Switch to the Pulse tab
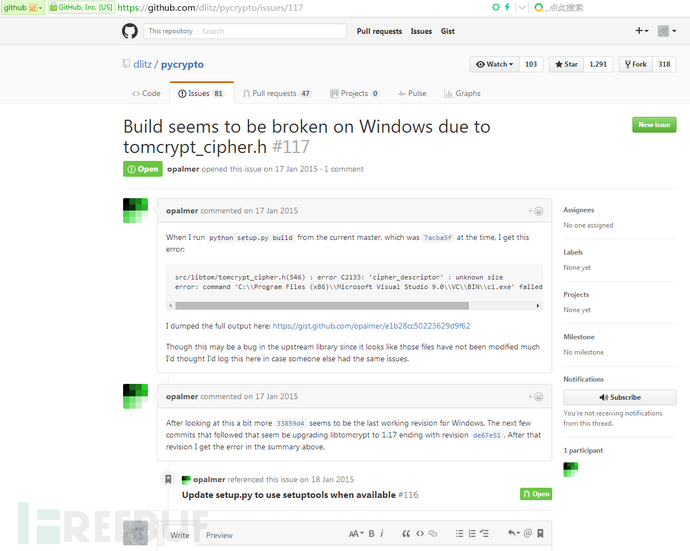Screen dimensions: 690x551 coord(412,93)
